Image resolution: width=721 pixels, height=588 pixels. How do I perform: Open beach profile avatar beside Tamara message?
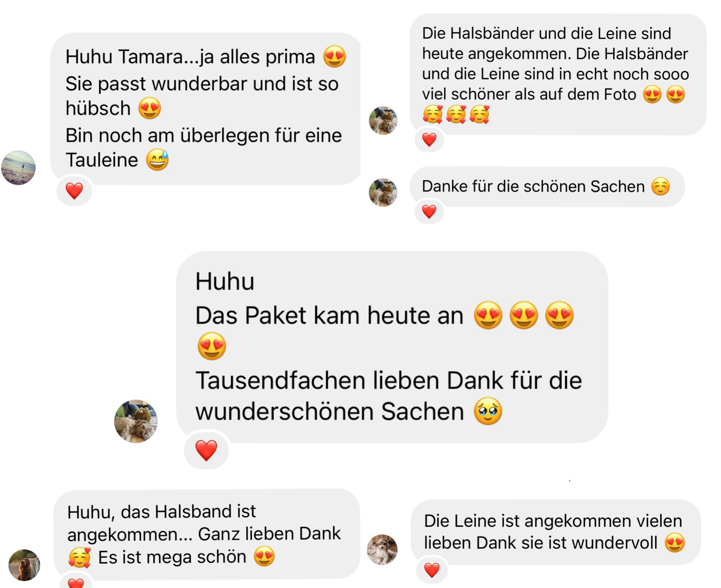tap(18, 168)
